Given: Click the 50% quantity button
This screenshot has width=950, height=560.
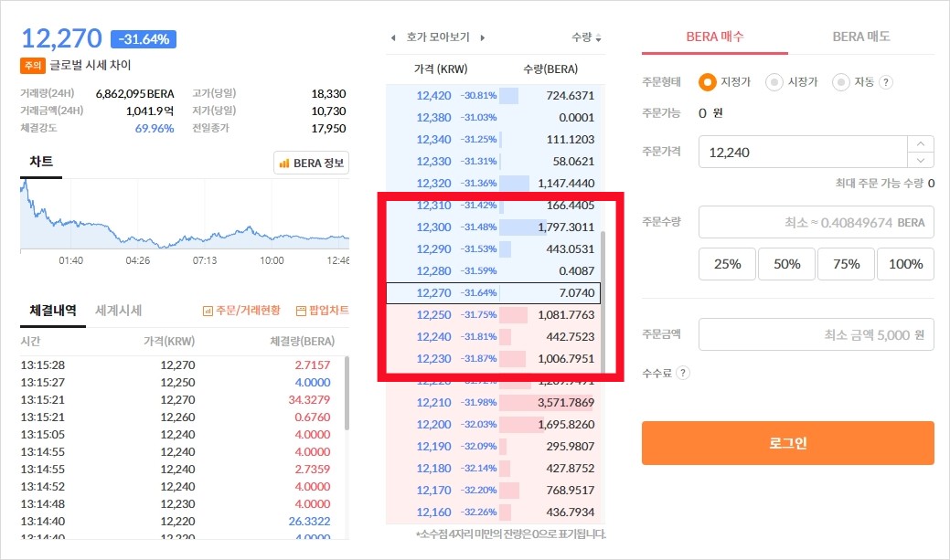Looking at the screenshot, I should coord(786,264).
